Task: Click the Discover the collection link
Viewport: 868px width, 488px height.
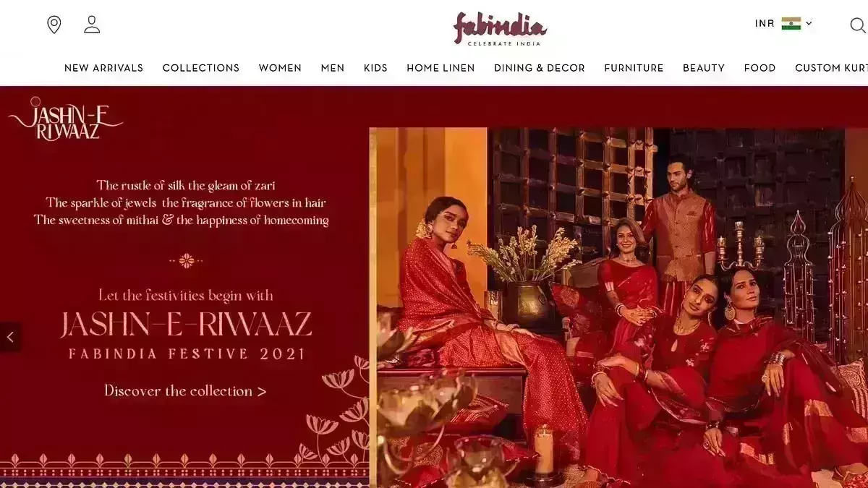Action: (x=185, y=391)
